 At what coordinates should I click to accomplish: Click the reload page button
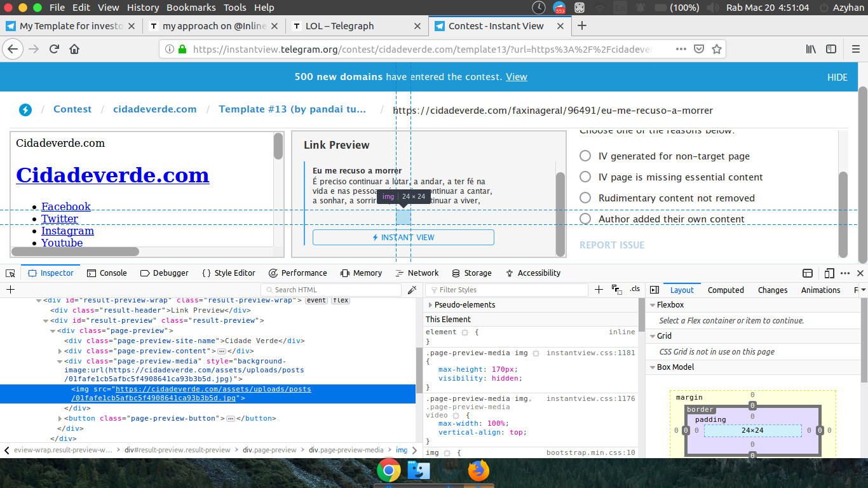click(55, 49)
